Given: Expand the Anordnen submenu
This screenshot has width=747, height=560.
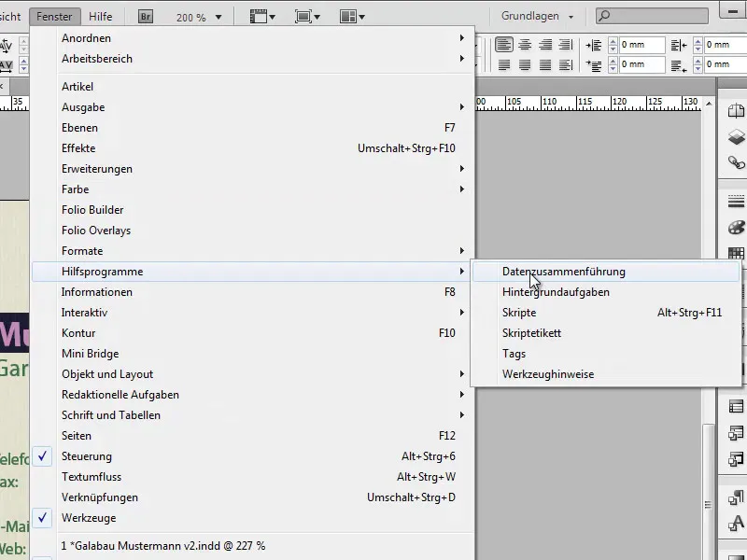Looking at the screenshot, I should 253,38.
